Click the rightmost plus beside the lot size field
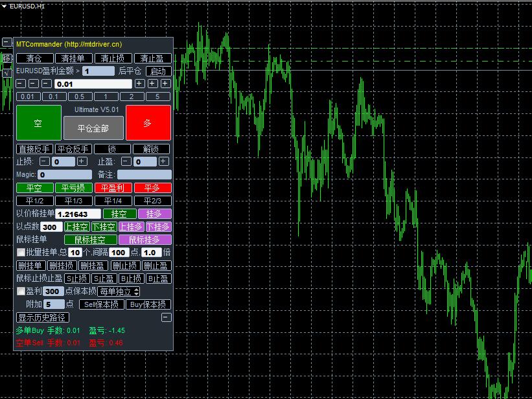The image size is (532, 399). point(165,84)
